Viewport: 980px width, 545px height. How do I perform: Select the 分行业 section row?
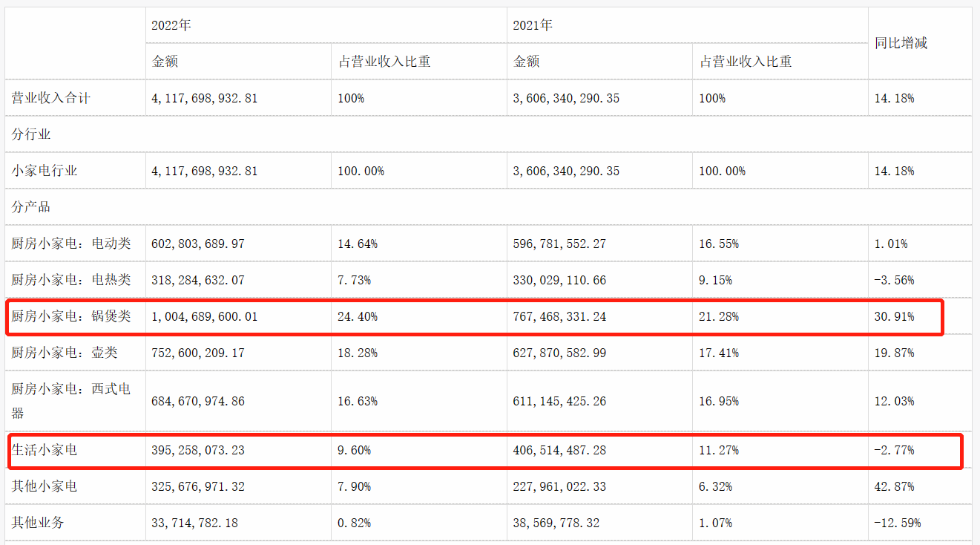(31, 134)
